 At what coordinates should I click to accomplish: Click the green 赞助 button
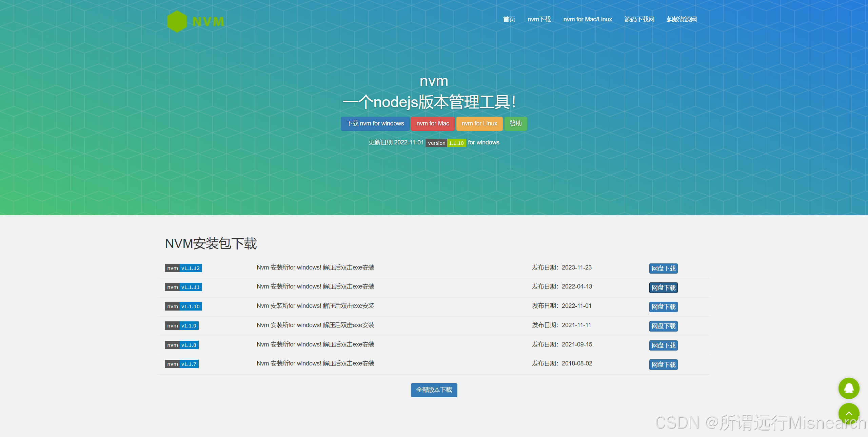pyautogui.click(x=515, y=123)
